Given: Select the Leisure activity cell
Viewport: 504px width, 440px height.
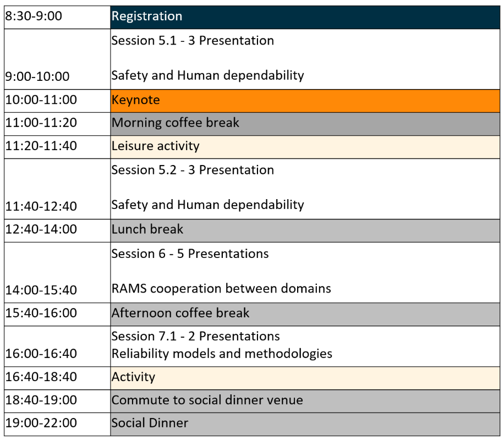Looking at the screenshot, I should [304, 147].
